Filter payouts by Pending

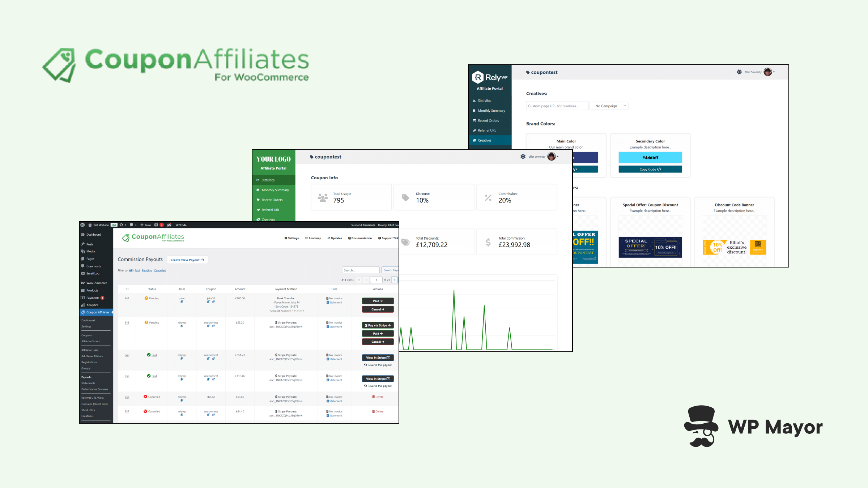147,270
